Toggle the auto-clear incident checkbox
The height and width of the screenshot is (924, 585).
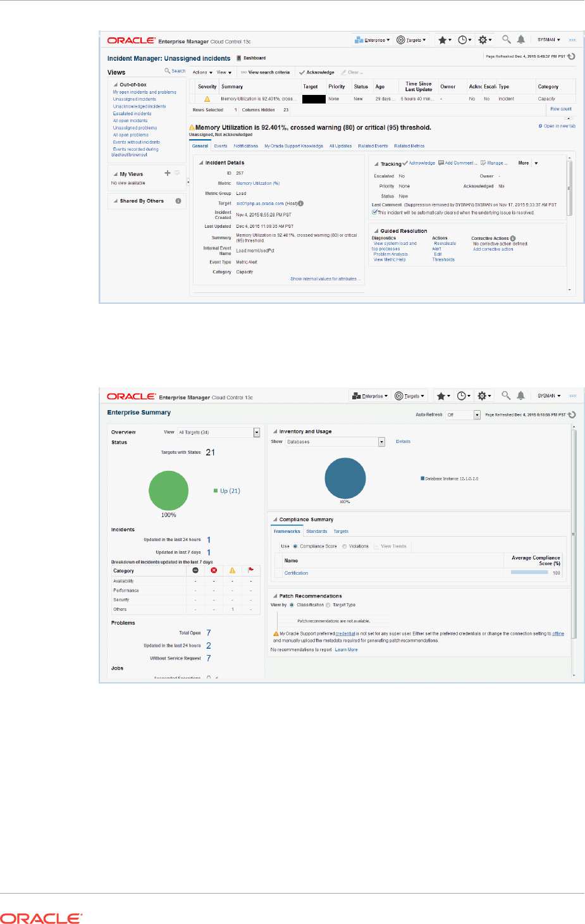click(x=374, y=213)
